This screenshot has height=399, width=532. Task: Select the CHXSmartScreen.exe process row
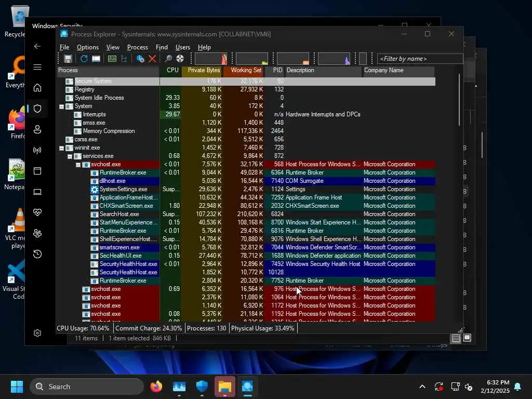pyautogui.click(x=246, y=206)
